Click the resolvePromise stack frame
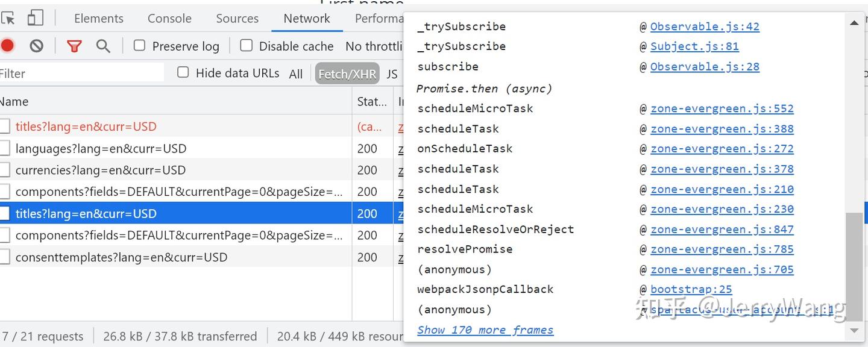The height and width of the screenshot is (347, 868). [x=465, y=249]
